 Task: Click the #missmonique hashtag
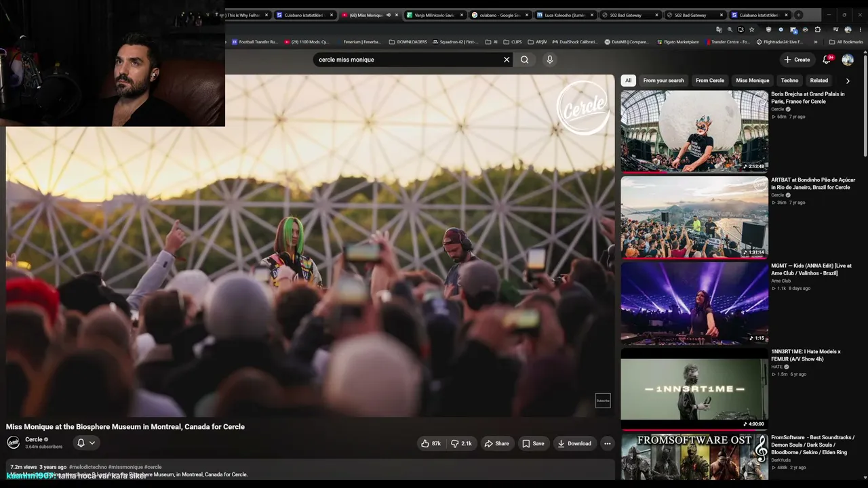pos(125,467)
